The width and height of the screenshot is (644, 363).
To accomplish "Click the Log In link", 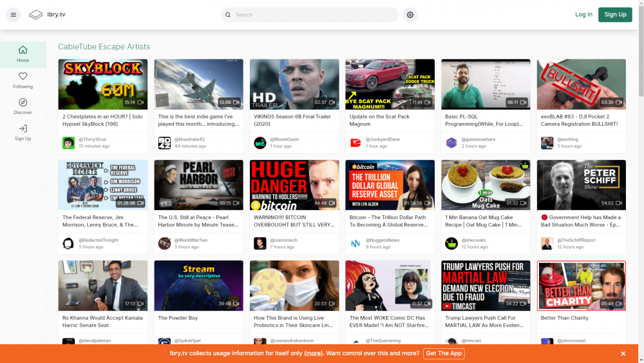I will [x=583, y=14].
